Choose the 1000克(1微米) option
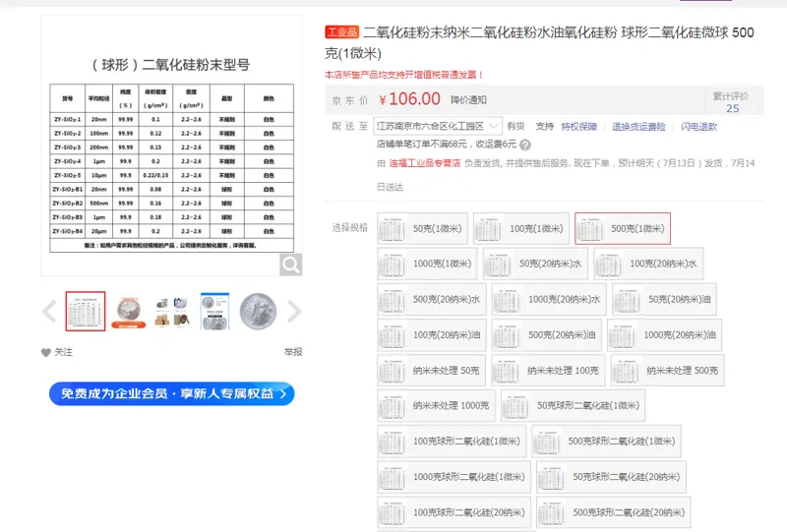Image resolution: width=787 pixels, height=532 pixels. tap(427, 264)
